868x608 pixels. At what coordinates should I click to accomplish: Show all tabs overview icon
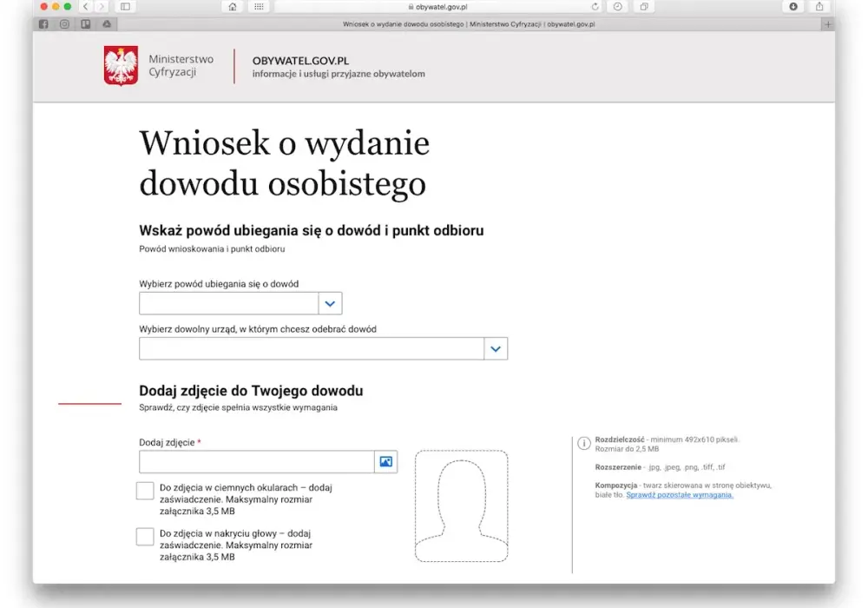644,7
